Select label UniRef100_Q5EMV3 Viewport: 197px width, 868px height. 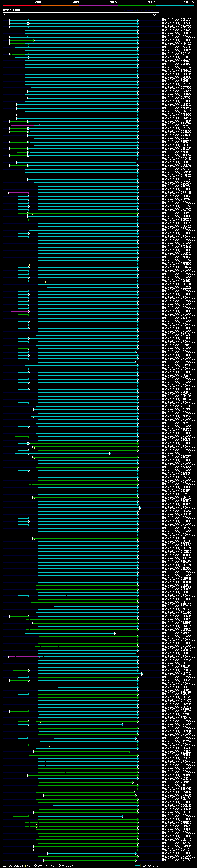coord(177,782)
